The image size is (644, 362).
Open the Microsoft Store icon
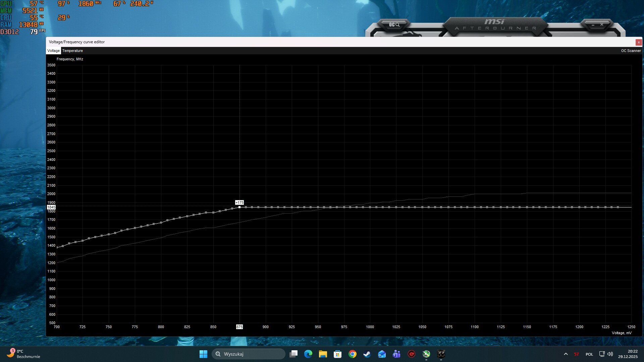click(337, 354)
